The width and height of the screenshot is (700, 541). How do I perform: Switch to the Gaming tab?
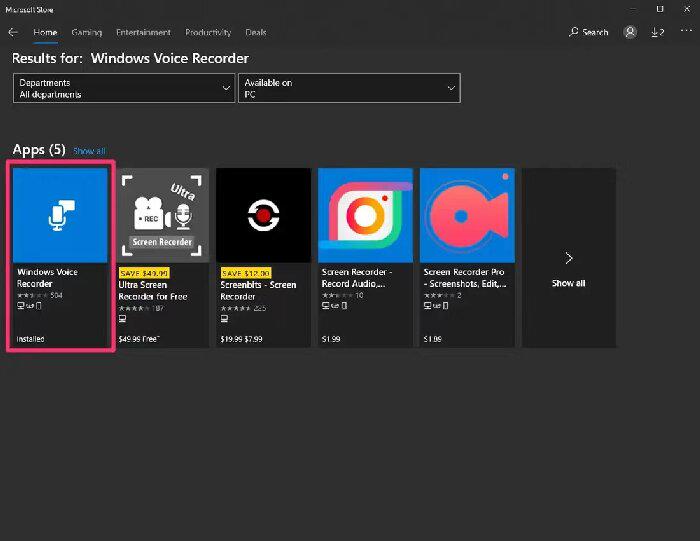(87, 32)
